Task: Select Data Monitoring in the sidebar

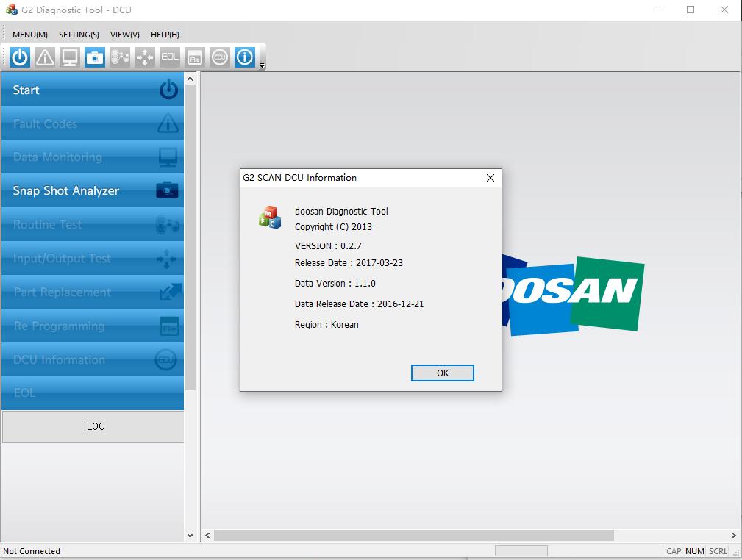Action: coord(92,157)
